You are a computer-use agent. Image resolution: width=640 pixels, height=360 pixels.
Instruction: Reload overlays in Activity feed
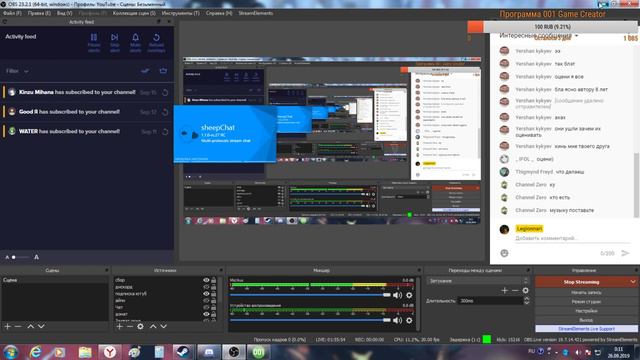point(156,42)
